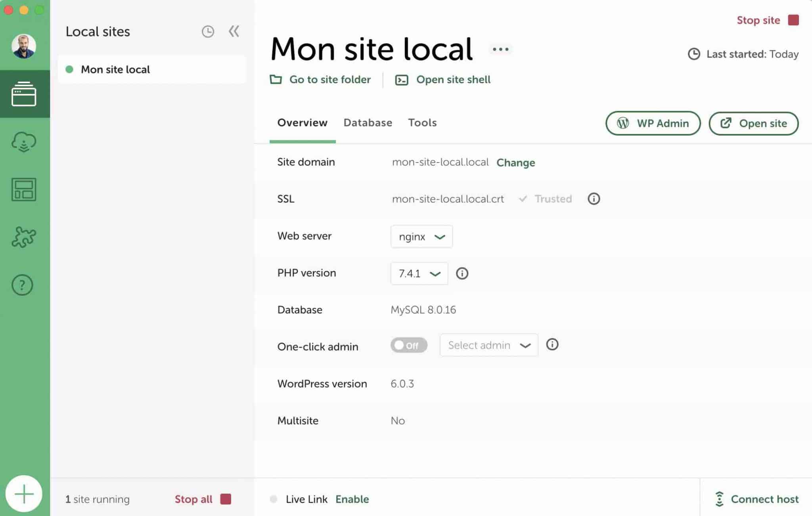Click the Trusted SSL status
812x516 pixels.
point(546,199)
